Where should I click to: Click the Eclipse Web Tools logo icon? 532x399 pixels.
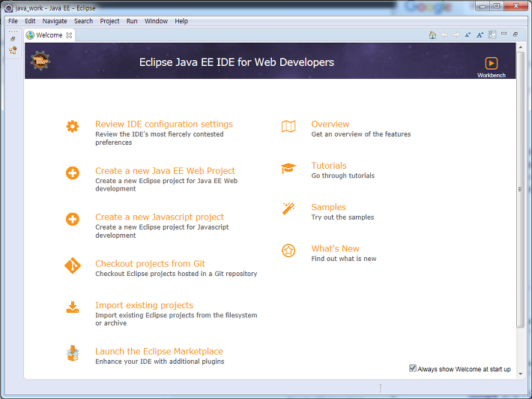coord(40,61)
